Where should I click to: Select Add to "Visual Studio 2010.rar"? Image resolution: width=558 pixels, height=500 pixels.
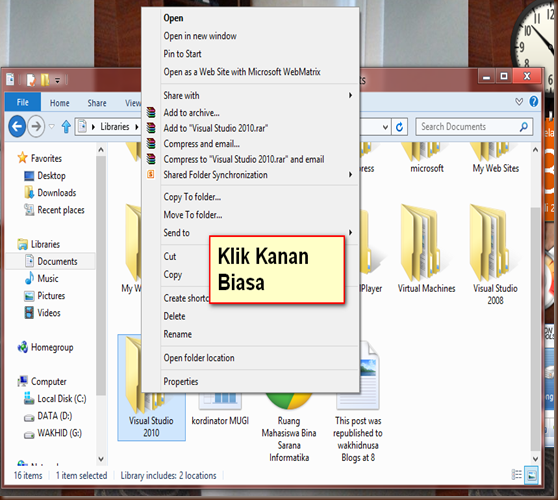[x=216, y=128]
